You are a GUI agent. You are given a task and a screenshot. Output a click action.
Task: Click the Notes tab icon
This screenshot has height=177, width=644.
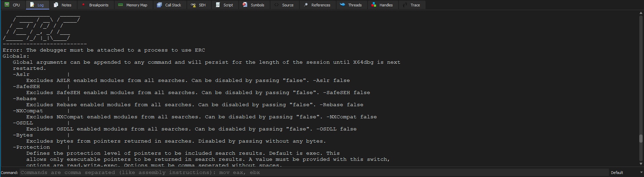56,5
